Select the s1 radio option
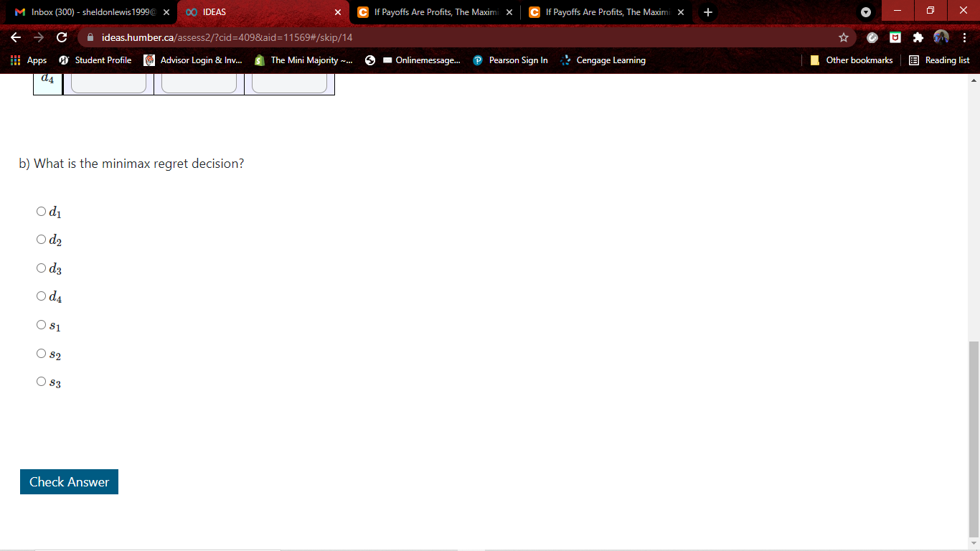 coord(41,324)
